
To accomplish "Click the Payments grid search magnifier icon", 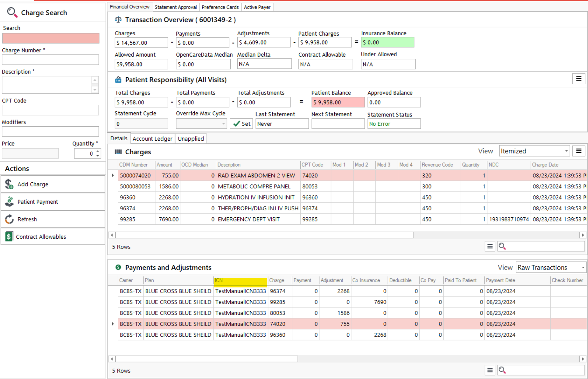I will 502,370.
